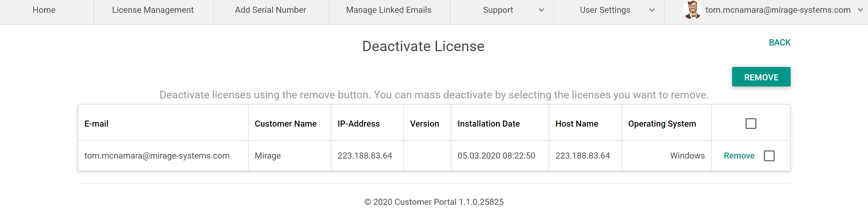
Task: Click the E-mail column header
Action: [x=96, y=124]
